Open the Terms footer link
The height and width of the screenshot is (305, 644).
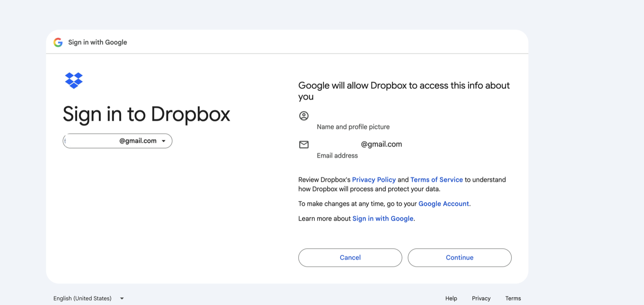[x=513, y=298]
